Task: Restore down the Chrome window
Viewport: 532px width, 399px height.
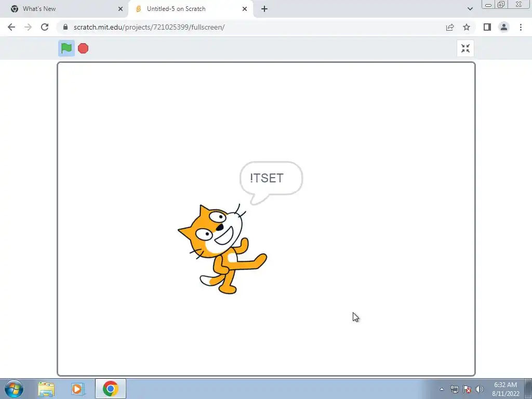Action: pos(501,4)
